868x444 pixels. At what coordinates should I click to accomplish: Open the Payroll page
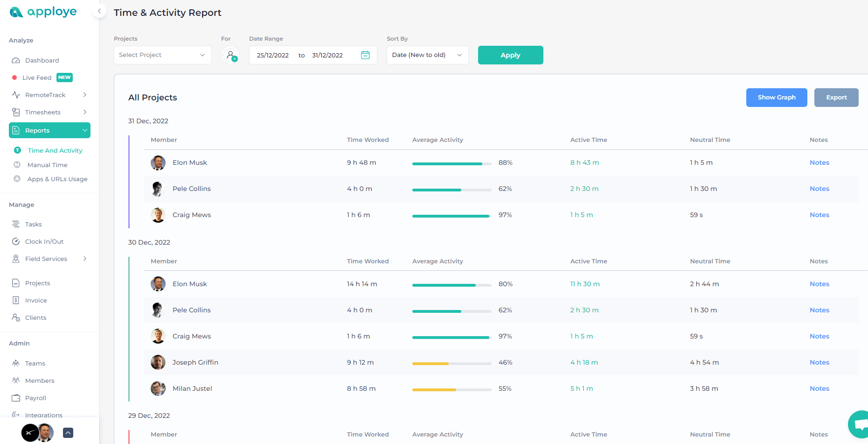[35, 398]
